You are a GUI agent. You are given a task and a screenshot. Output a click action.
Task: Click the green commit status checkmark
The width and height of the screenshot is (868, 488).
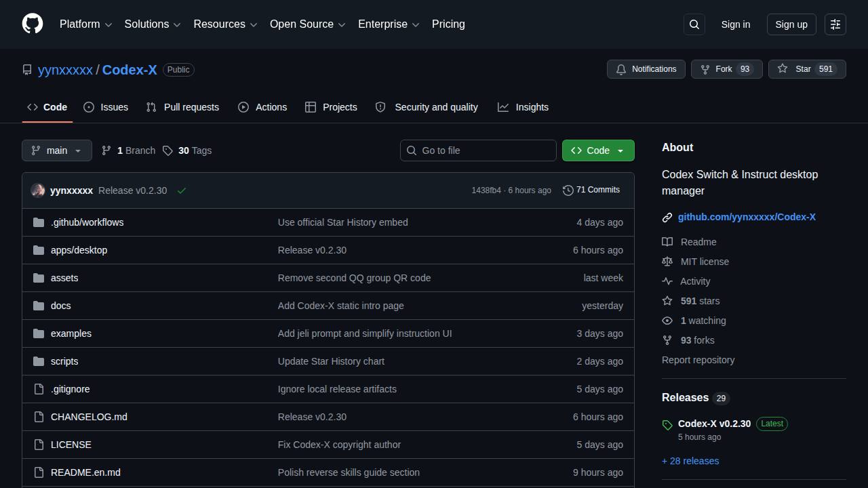click(182, 190)
